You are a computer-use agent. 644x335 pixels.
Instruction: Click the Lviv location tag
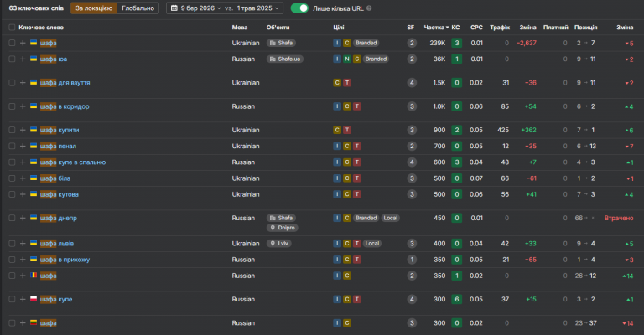pos(279,244)
